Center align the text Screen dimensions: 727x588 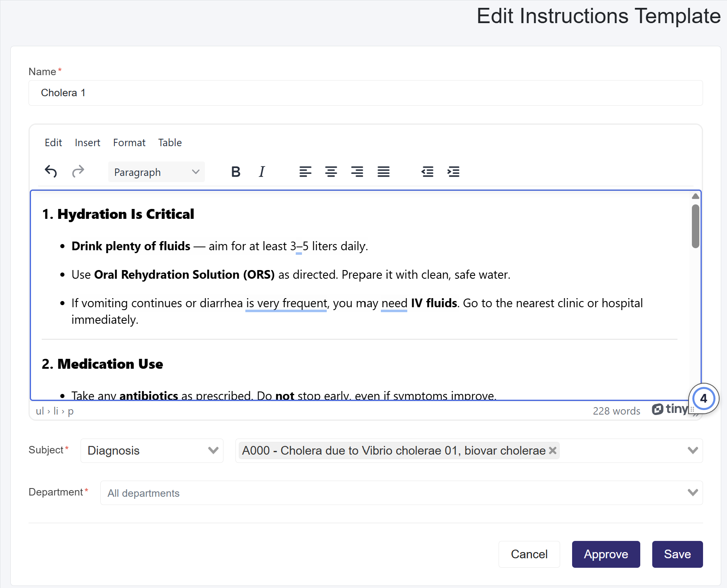coord(331,172)
